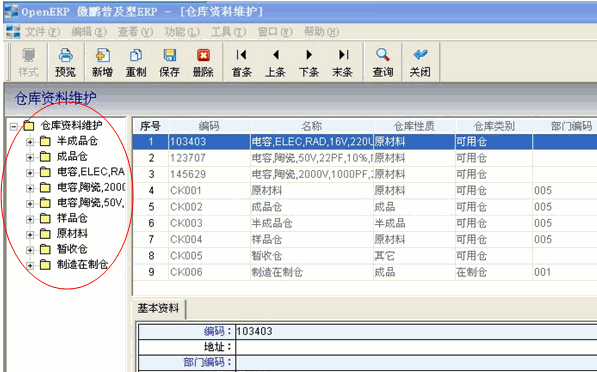Expand the 成品仓 tree node
Image resolution: width=597 pixels, height=372 pixels.
pos(30,157)
